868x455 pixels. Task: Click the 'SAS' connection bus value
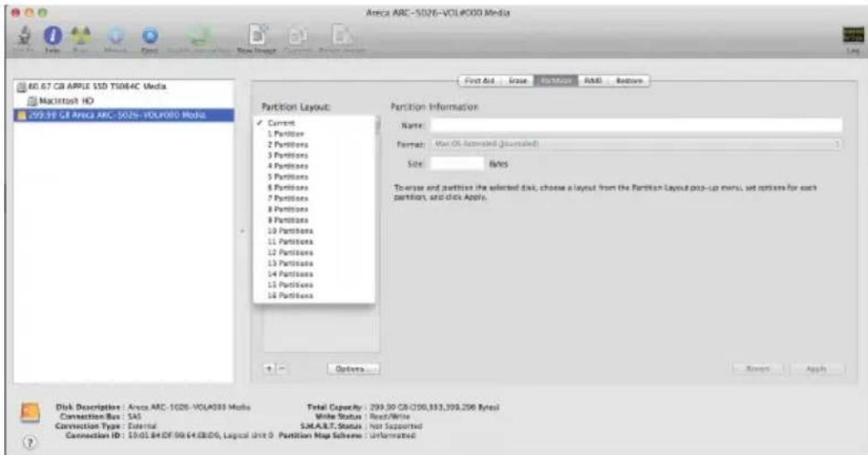point(135,416)
